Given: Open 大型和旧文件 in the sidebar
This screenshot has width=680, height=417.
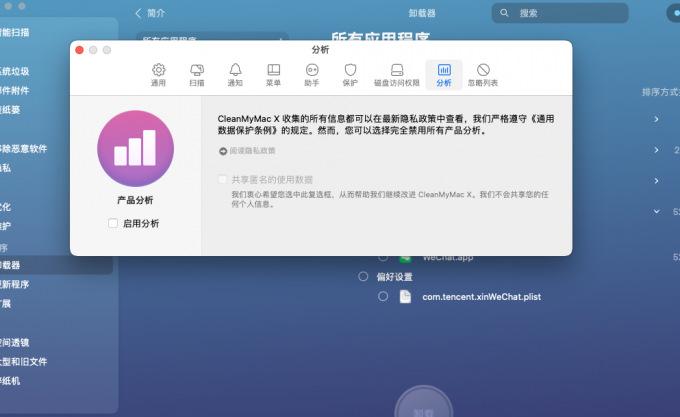Looking at the screenshot, I should click(x=23, y=362).
